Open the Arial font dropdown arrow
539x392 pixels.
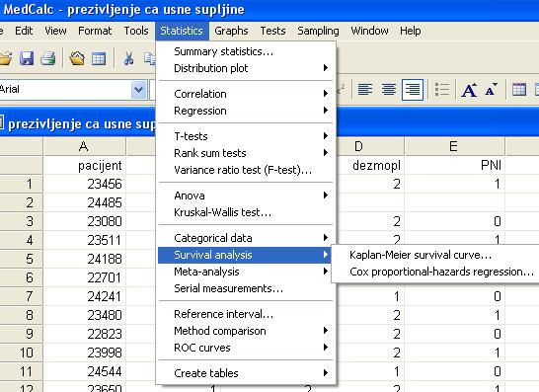pos(139,90)
